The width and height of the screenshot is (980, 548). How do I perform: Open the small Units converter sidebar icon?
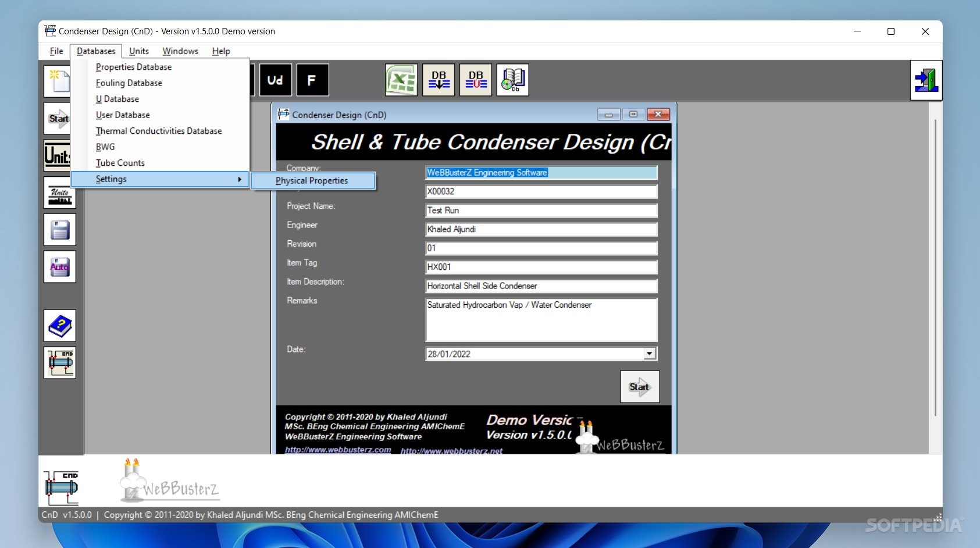pyautogui.click(x=60, y=193)
